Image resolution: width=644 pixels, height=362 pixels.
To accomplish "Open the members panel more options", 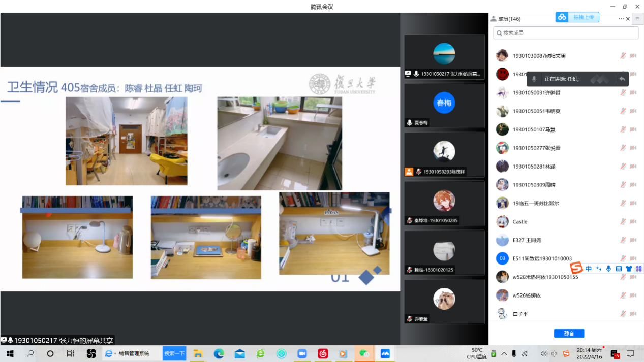I will click(621, 19).
